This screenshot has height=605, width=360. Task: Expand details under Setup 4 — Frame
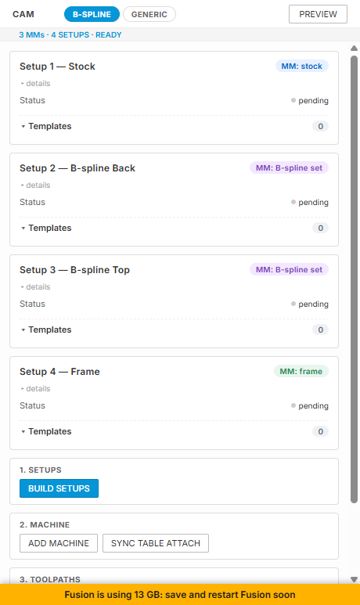click(35, 389)
